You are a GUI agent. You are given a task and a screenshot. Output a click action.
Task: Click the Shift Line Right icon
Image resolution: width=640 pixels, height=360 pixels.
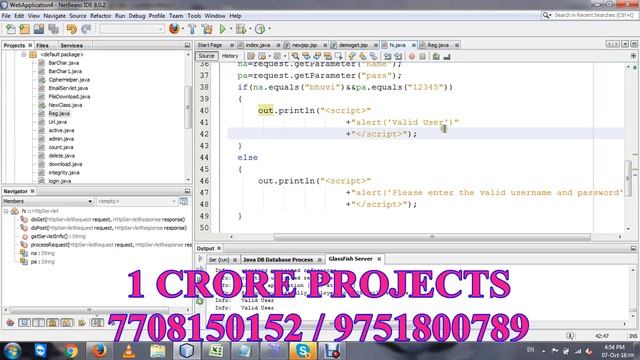point(398,56)
